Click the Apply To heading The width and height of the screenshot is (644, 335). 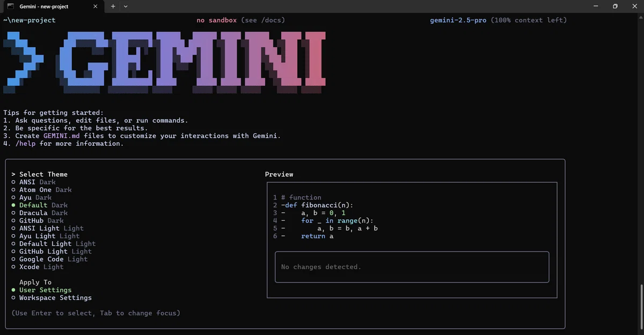35,282
